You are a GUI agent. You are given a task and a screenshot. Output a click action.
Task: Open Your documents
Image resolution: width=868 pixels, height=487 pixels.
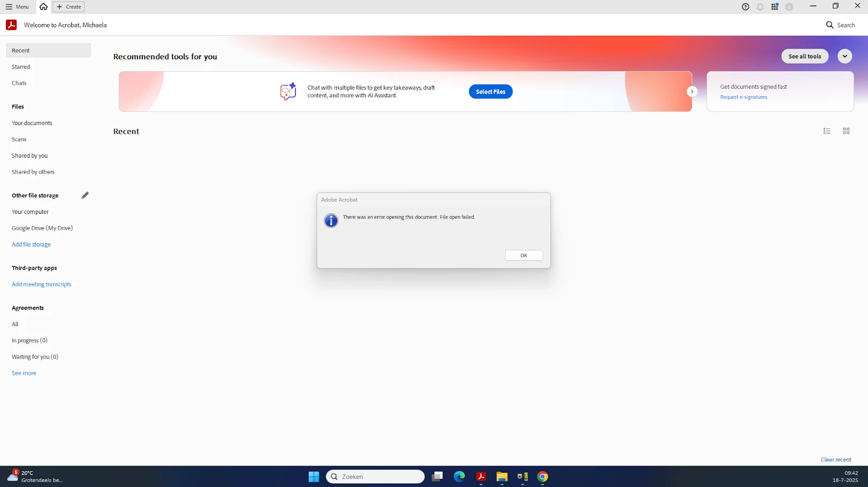(32, 123)
